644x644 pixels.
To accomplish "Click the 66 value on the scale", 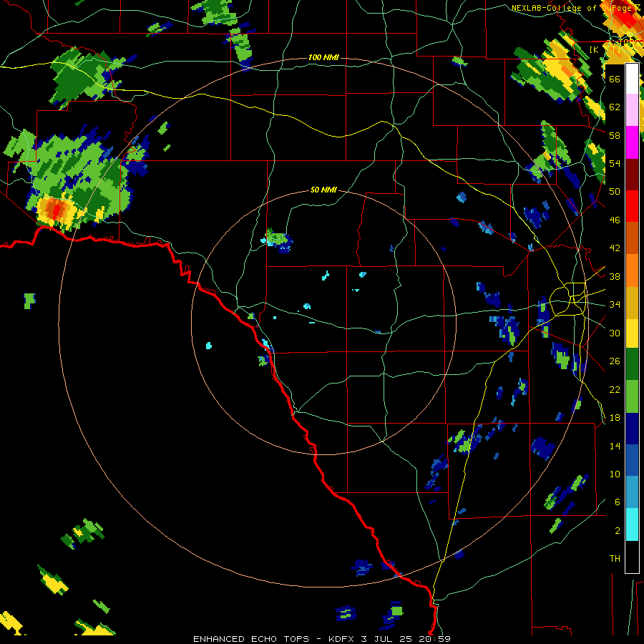I will pos(615,79).
